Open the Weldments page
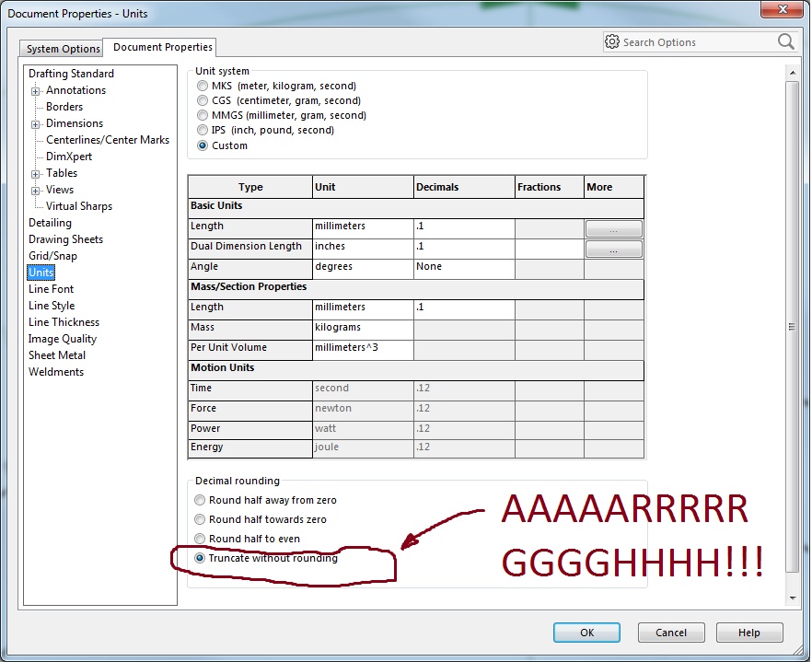The image size is (812, 662). click(x=56, y=372)
